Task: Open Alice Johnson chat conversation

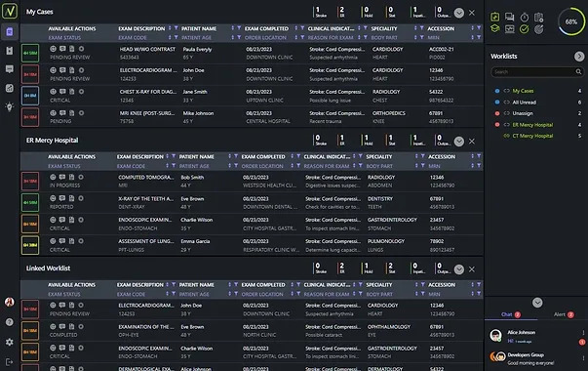Action: click(536, 336)
